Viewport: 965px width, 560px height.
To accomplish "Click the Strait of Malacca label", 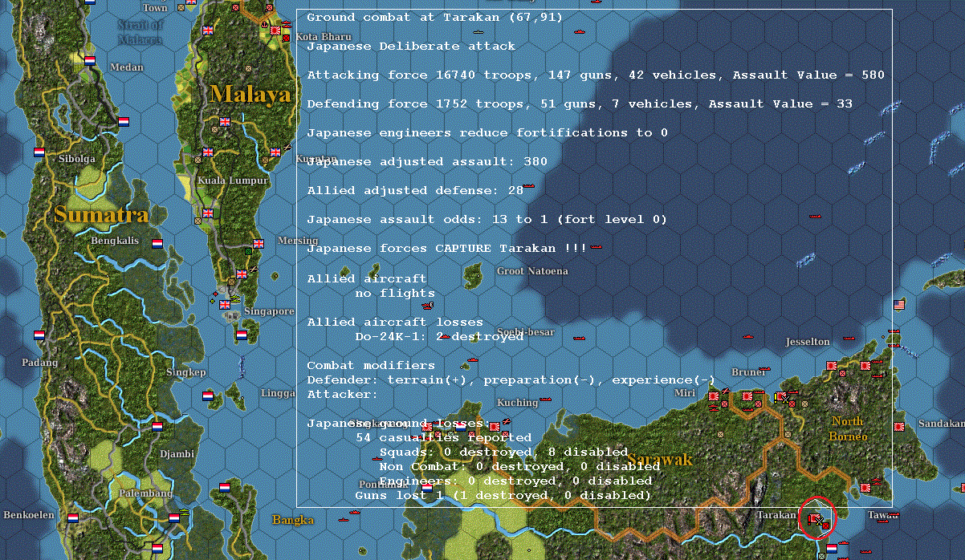I will (x=140, y=32).
